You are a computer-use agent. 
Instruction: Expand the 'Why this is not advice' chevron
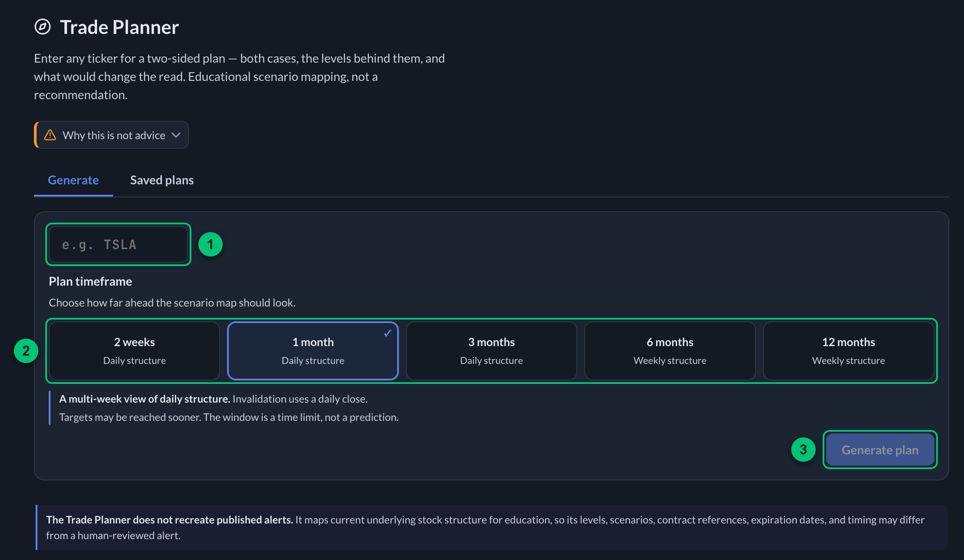pyautogui.click(x=176, y=135)
